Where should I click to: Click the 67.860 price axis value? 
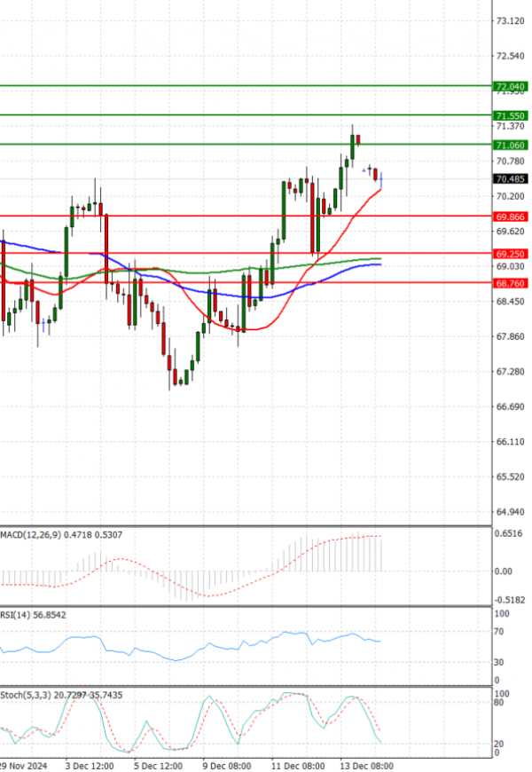tap(511, 337)
